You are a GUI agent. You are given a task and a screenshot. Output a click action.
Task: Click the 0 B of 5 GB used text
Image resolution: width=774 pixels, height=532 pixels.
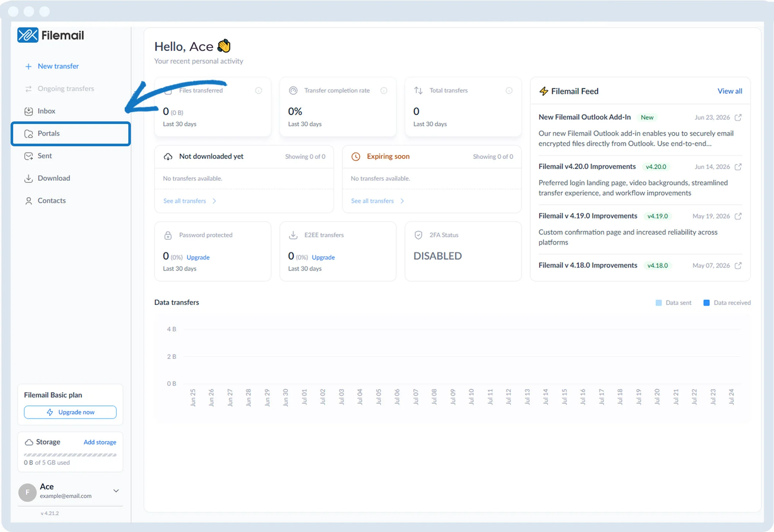47,463
